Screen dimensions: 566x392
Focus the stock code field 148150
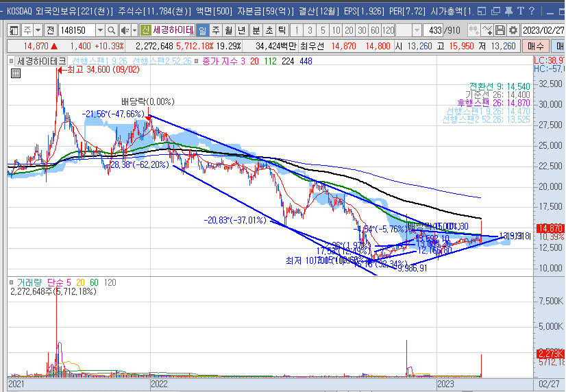point(77,30)
